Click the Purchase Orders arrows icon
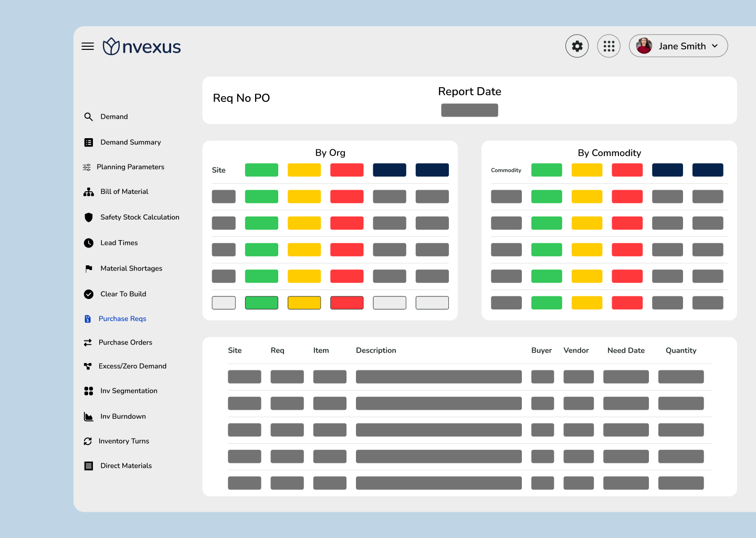756x538 pixels. pyautogui.click(x=88, y=343)
